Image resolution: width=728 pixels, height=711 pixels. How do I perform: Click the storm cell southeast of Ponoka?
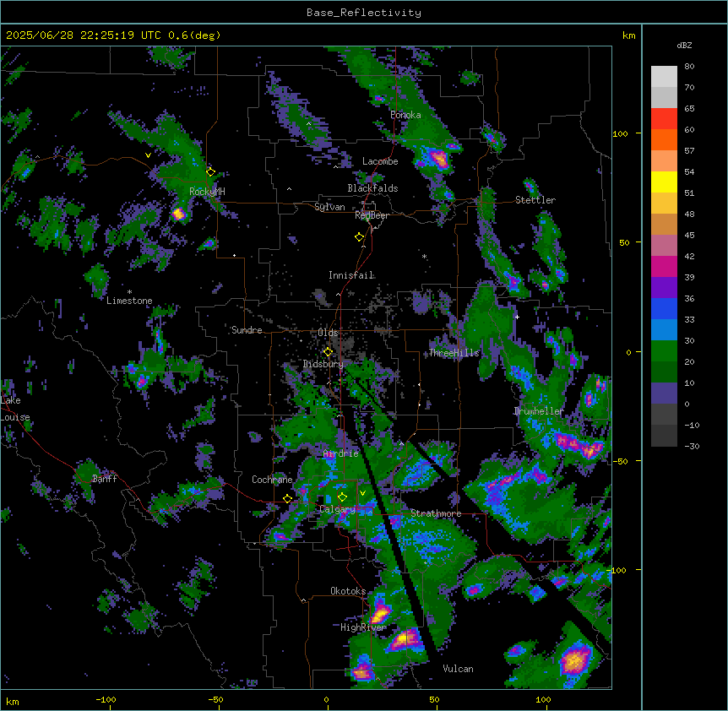coord(439,159)
